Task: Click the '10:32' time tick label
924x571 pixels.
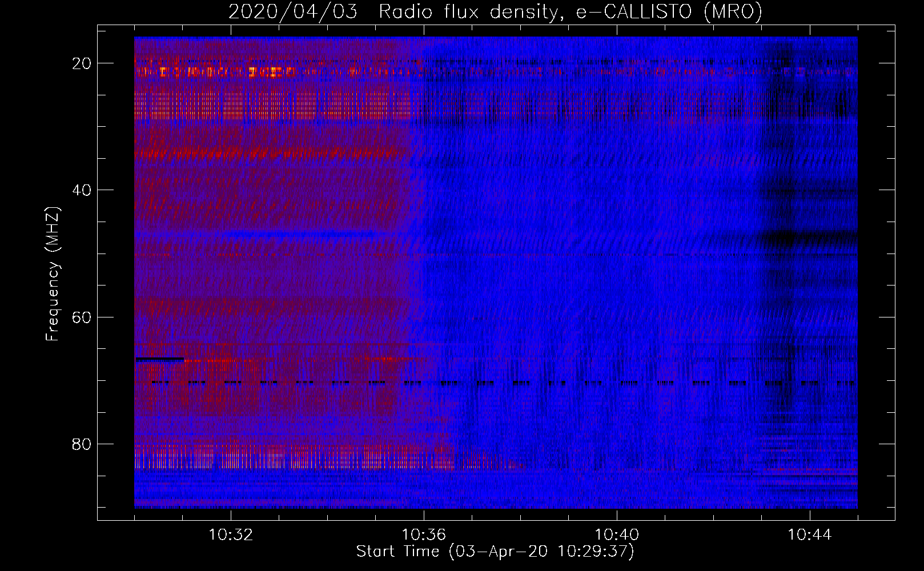Action: [x=231, y=535]
